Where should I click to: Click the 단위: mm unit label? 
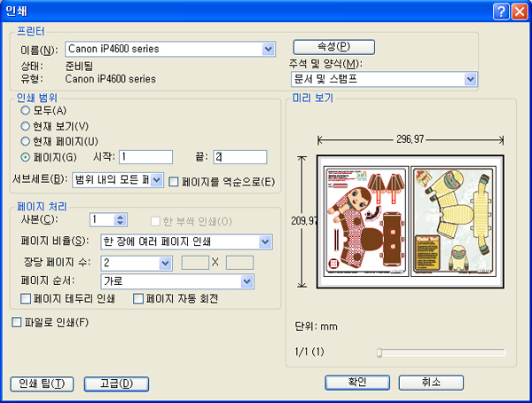pos(316,327)
